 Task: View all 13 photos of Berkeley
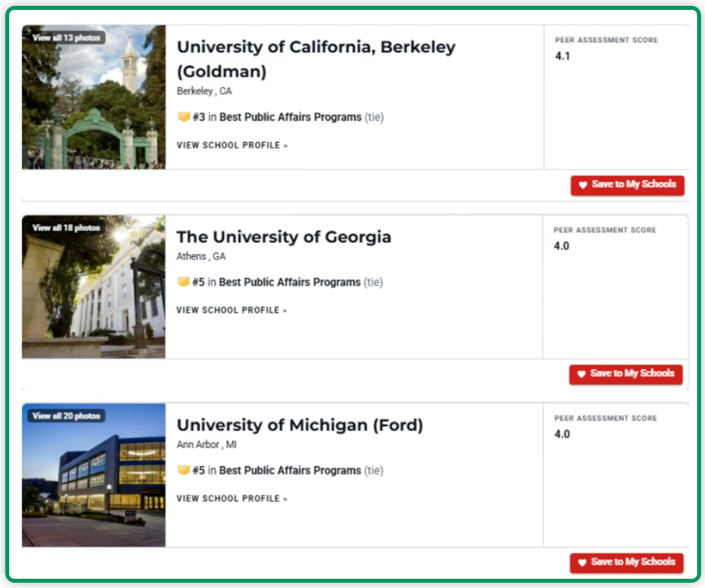[67, 38]
